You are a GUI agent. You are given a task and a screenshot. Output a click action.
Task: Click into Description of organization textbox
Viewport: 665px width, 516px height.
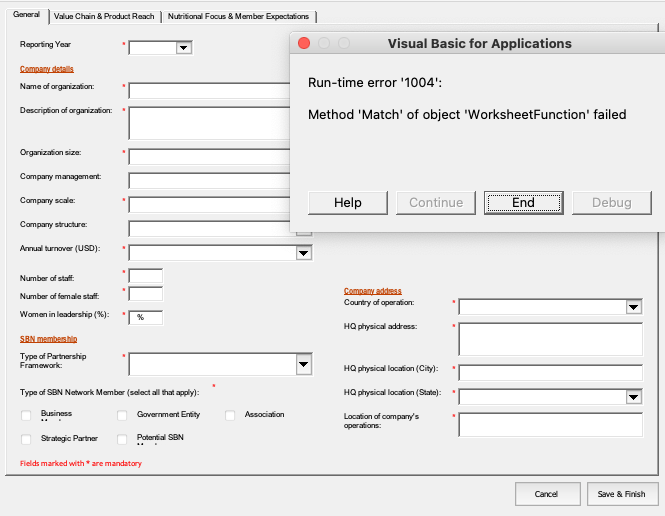tap(209, 123)
